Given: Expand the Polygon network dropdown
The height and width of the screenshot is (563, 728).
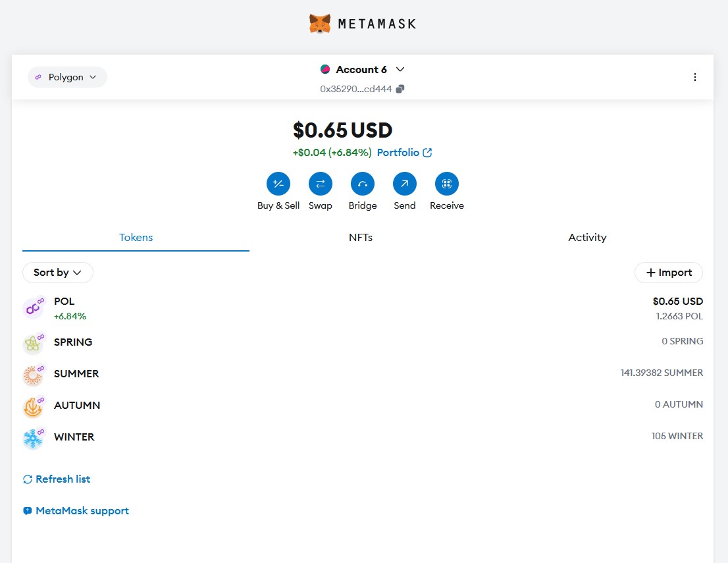Looking at the screenshot, I should 66,77.
